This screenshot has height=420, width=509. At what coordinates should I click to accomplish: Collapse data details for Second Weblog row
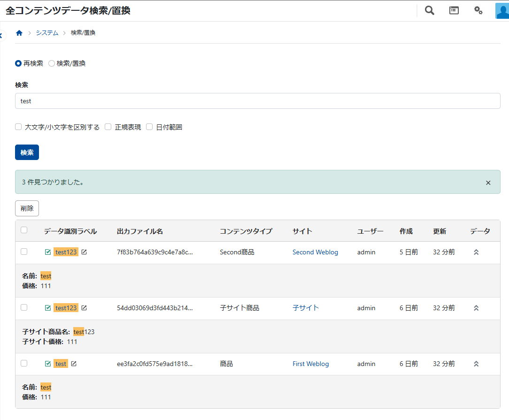pos(476,252)
